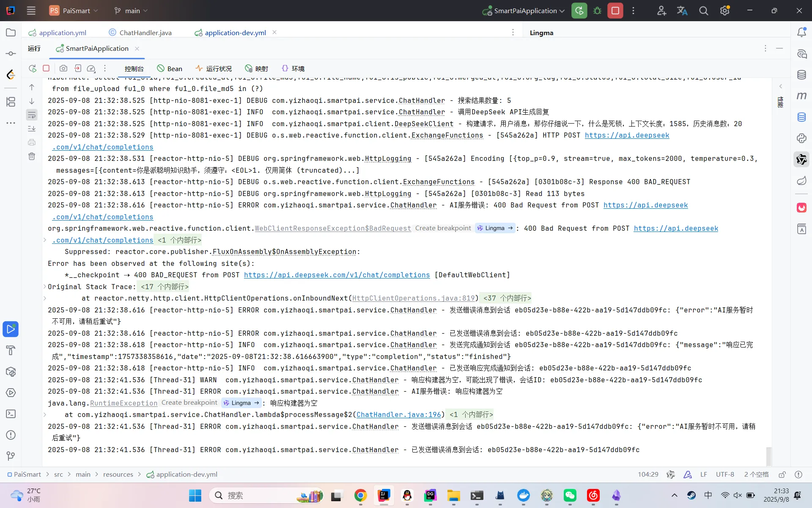This screenshot has width=812, height=508.
Task: Click the Windows taskbar search box
Action: coord(254,495)
